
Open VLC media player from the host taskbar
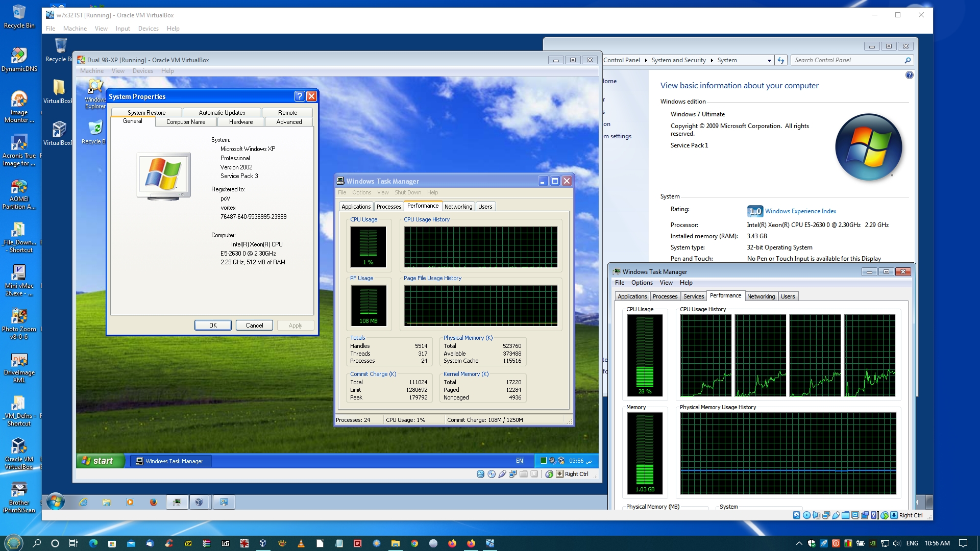point(301,543)
